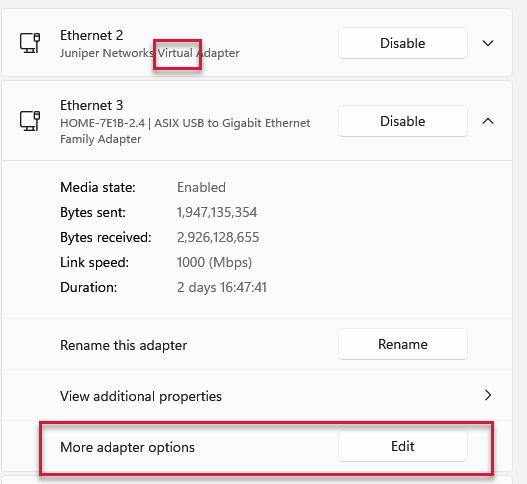Expand the Ethernet 2 details chevron
527x484 pixels.
(x=488, y=43)
